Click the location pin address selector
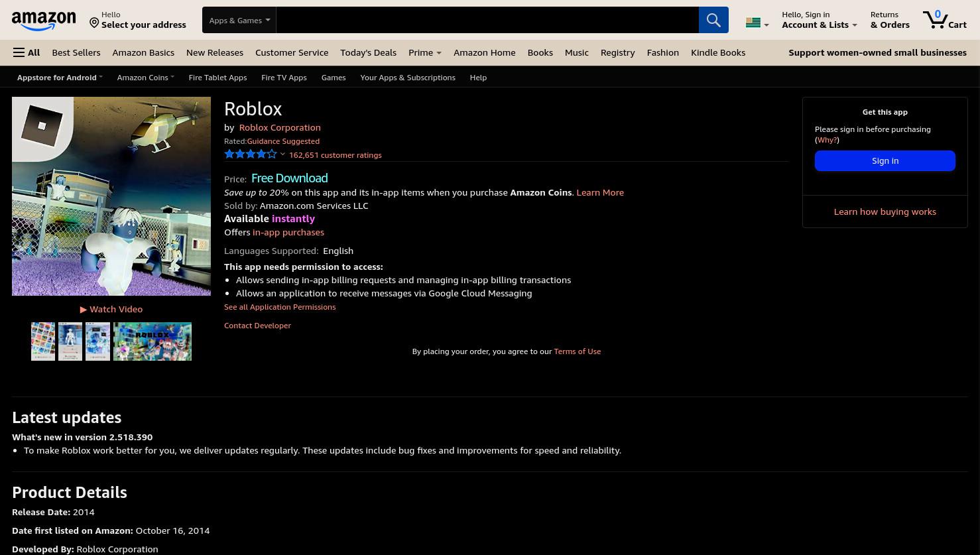Viewport: 980px width, 555px height. (x=138, y=20)
